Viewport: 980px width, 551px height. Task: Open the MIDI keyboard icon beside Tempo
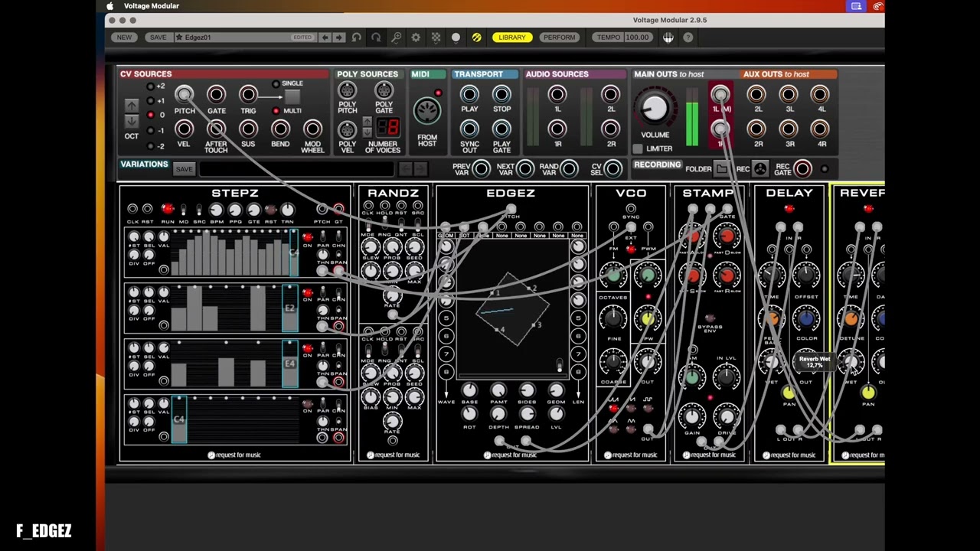pos(668,37)
